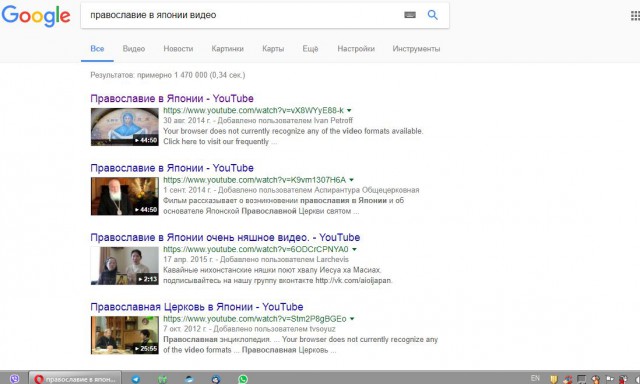Image resolution: width=640 pixels, height=384 pixels.
Task: Open Инструменты search tools
Action: coord(416,49)
